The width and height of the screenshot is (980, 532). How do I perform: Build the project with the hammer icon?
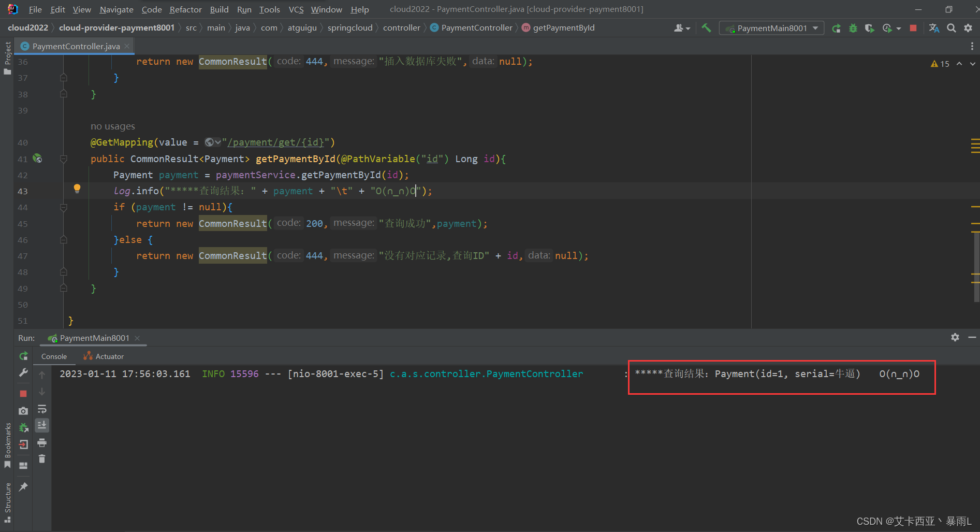coord(706,27)
